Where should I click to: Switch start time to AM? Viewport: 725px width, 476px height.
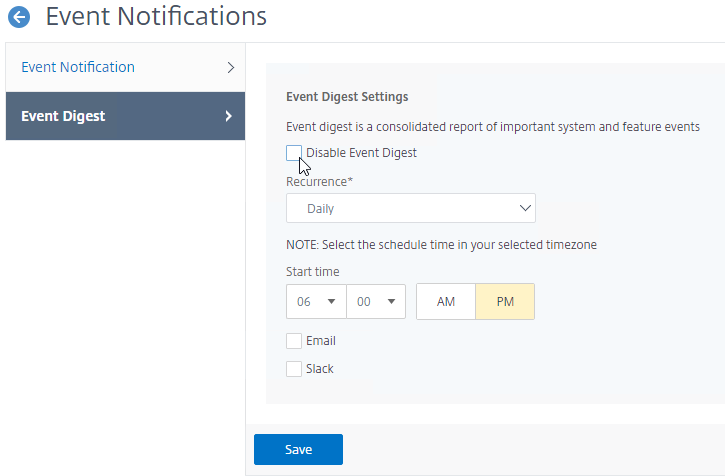click(446, 302)
